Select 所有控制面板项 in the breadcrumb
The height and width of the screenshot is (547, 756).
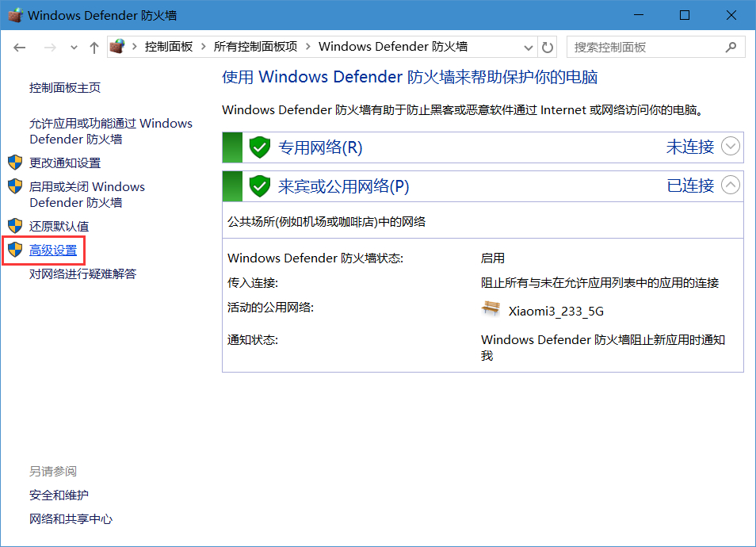pos(255,47)
